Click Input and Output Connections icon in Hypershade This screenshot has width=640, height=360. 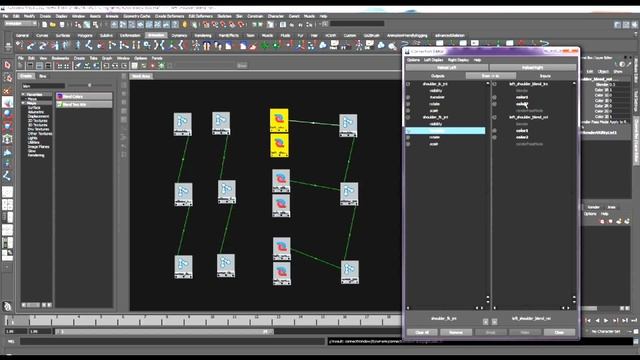pos(115,65)
